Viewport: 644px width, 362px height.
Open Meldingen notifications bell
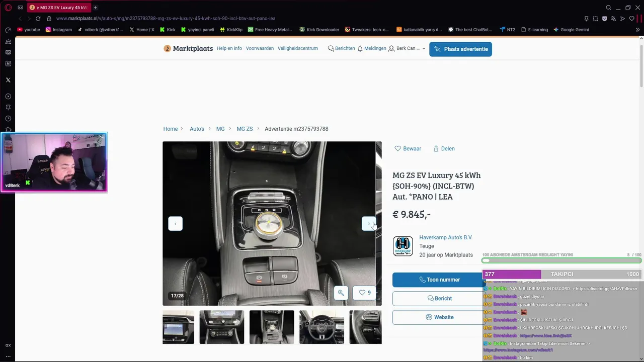pos(372,48)
